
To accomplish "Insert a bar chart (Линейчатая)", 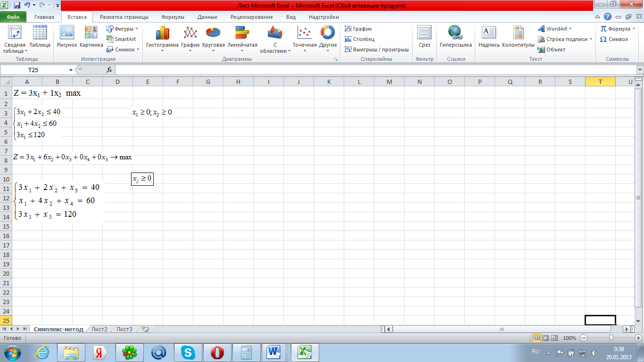I will (x=242, y=40).
